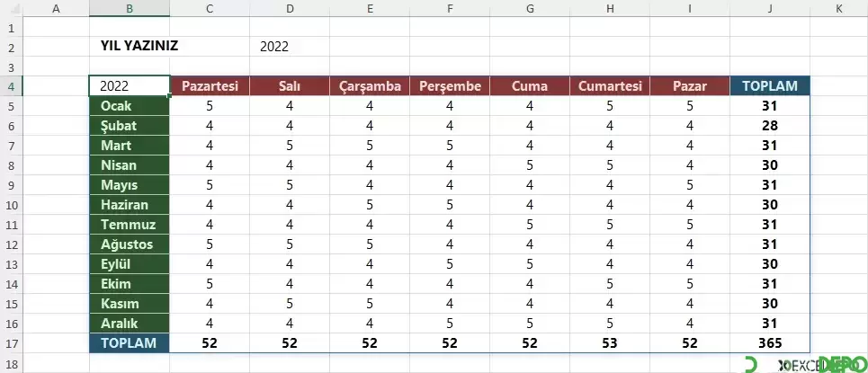868x373 pixels.
Task: Select the Şubat total value 28
Action: (769, 126)
